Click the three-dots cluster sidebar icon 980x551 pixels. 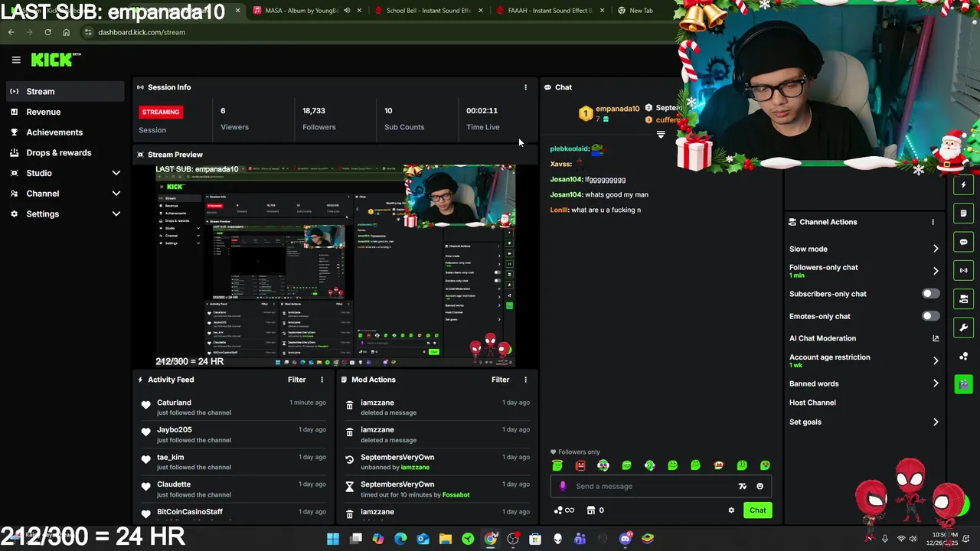(964, 356)
